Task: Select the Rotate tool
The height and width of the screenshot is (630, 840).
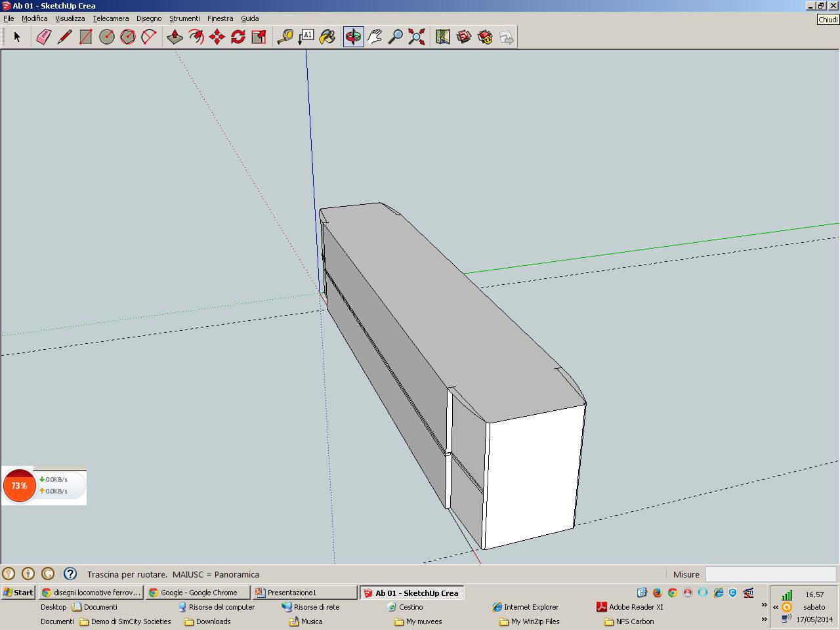Action: [x=238, y=37]
